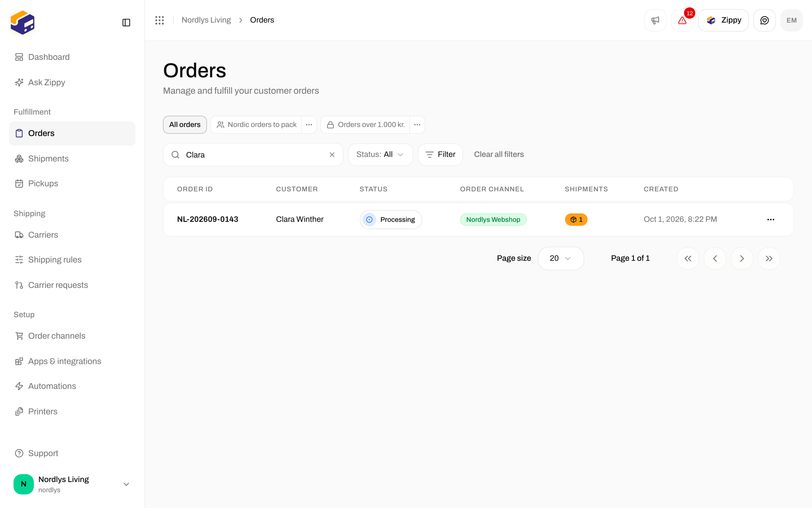The height and width of the screenshot is (508, 812).
Task: Open options for Nordic orders to pack view
Action: tap(309, 125)
